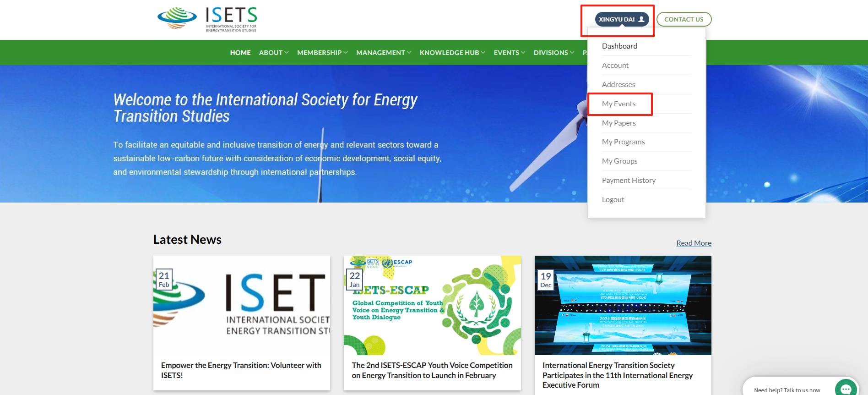Open '2nd ISETS-ESCAP Youth Voice Competition' article title
This screenshot has height=395, width=868.
[x=432, y=370]
